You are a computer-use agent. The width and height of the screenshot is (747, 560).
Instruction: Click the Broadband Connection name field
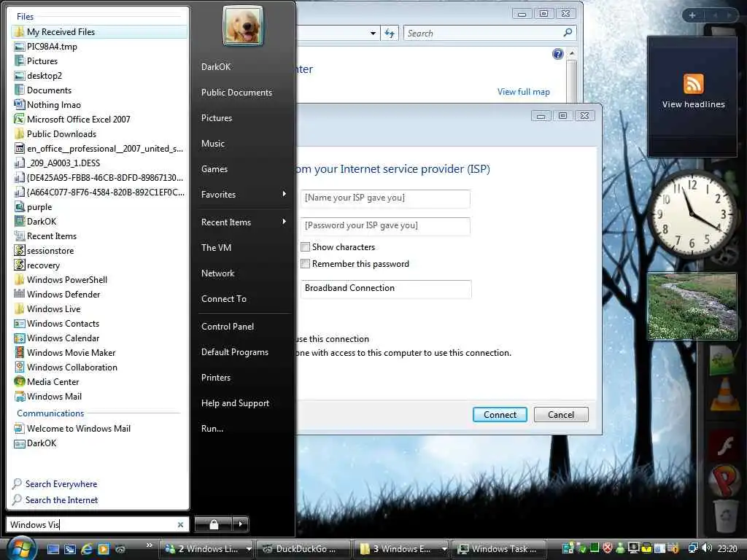point(386,289)
